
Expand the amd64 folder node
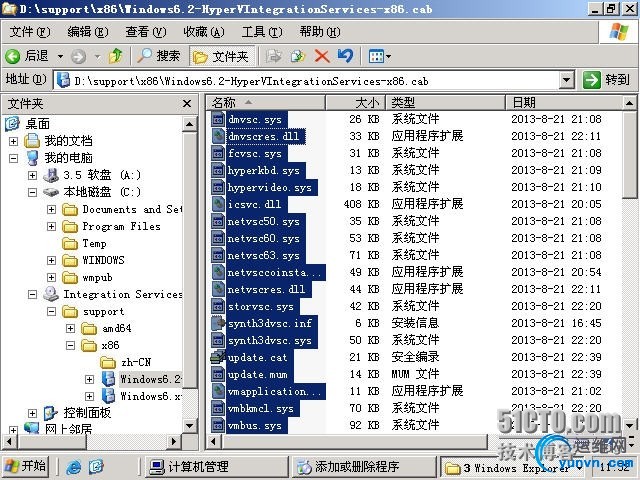[71, 329]
